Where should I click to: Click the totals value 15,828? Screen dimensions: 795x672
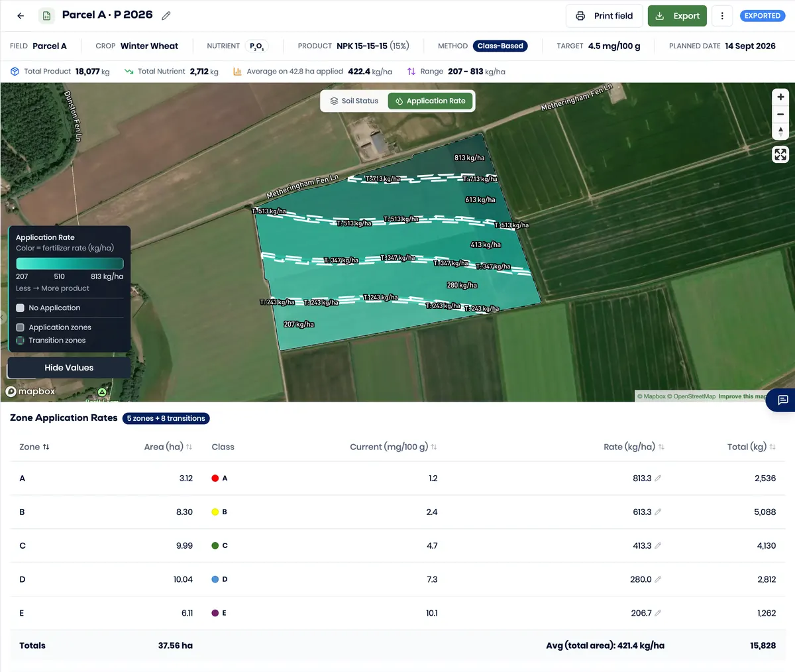(763, 645)
